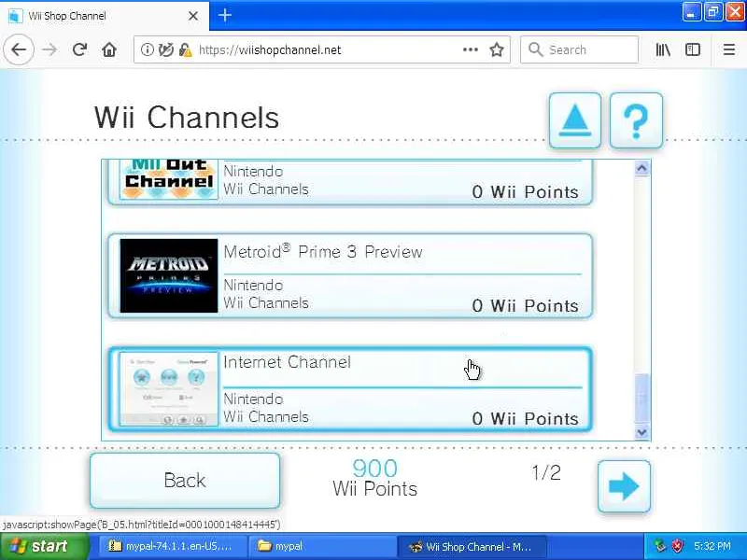Switch to mypal folder taskbar window

322,546
